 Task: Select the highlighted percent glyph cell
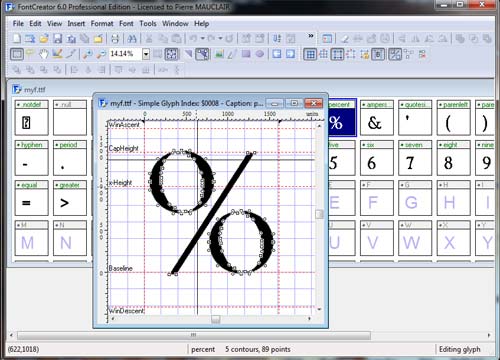[342, 118]
